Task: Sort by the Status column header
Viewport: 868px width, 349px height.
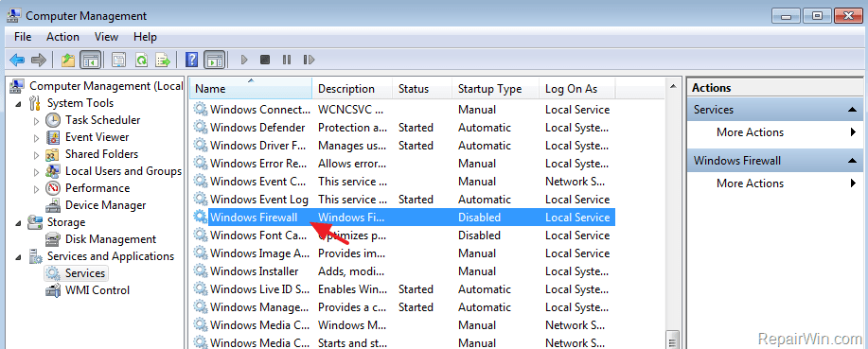Action: (423, 89)
